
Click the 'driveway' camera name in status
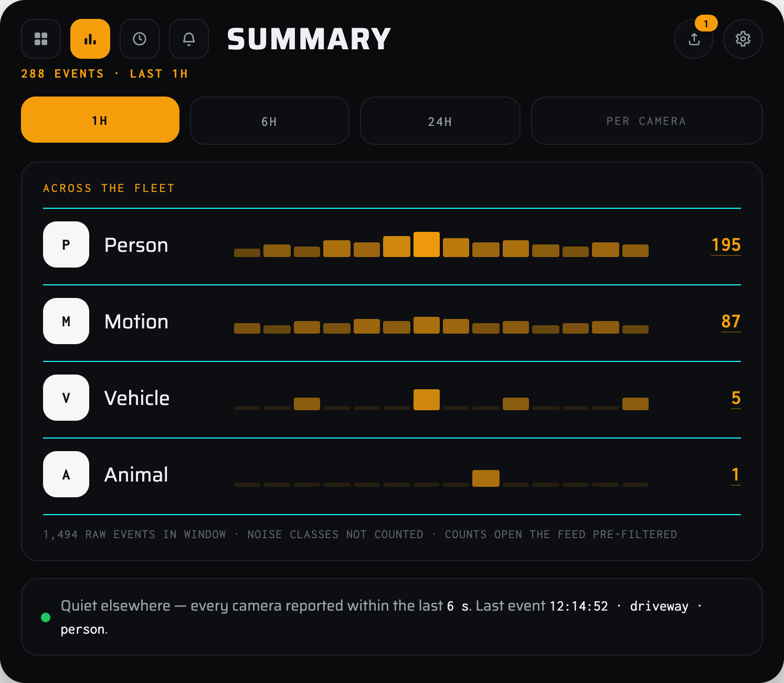pyautogui.click(x=659, y=606)
